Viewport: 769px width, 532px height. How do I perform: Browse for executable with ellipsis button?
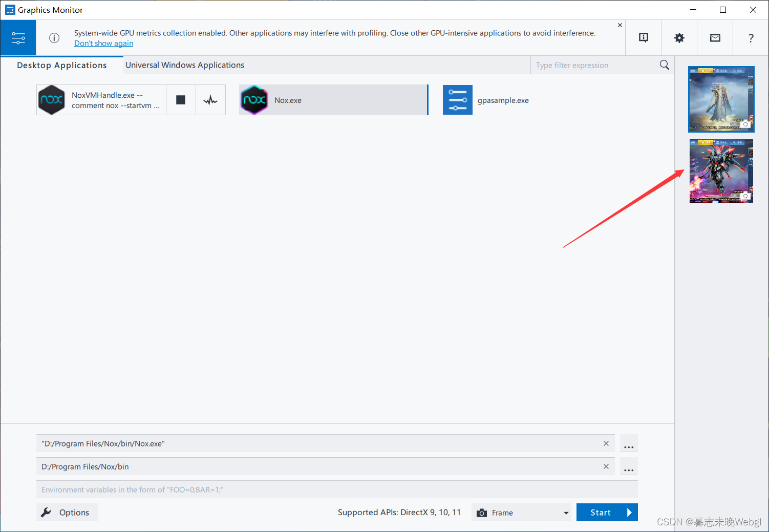(x=629, y=443)
